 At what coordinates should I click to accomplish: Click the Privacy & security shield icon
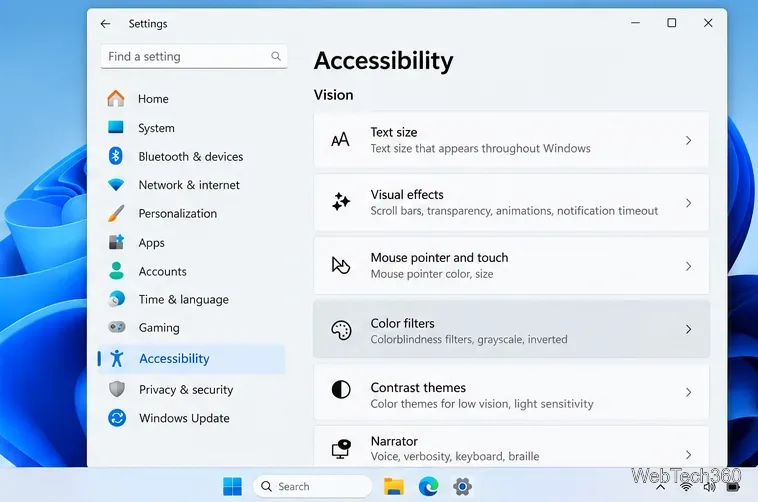(117, 389)
